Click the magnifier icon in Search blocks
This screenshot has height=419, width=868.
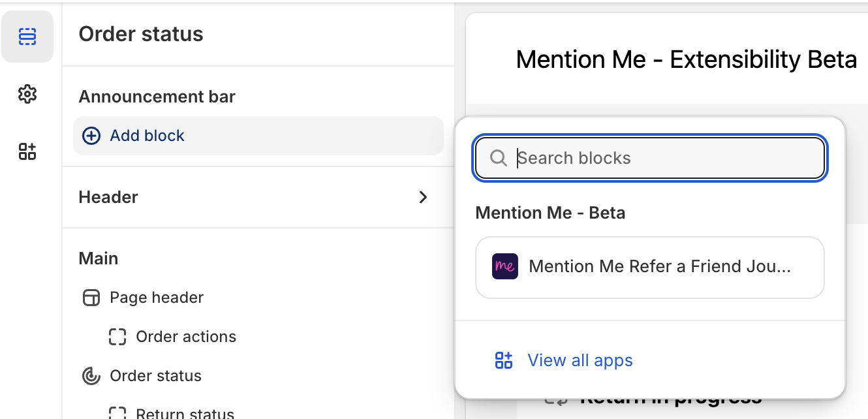[499, 158]
